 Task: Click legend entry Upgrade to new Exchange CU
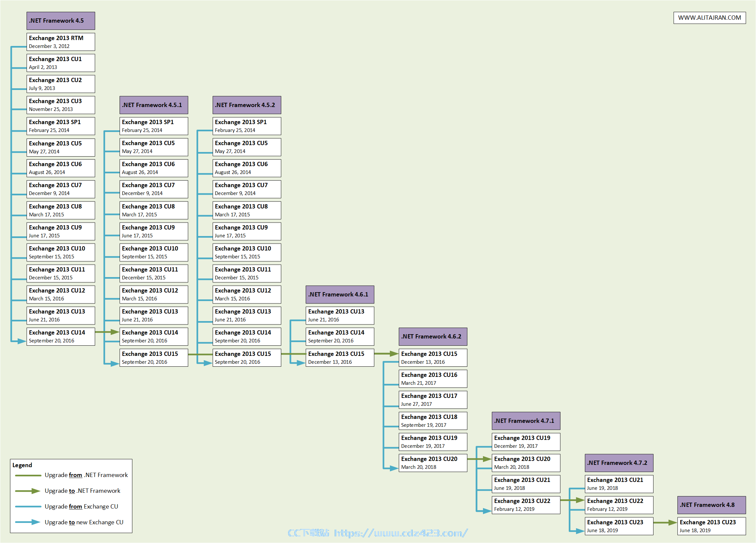coord(69,522)
